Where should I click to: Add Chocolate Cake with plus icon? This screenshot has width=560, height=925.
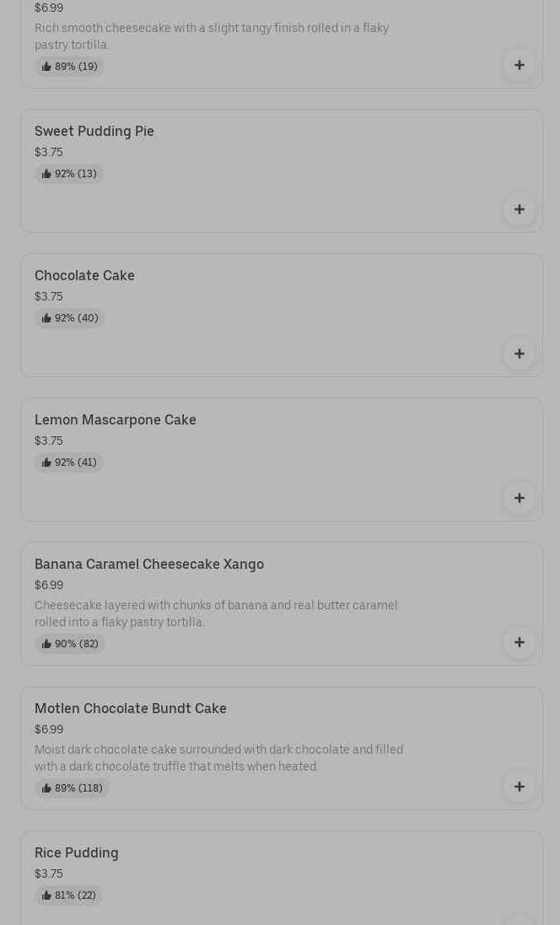click(519, 354)
